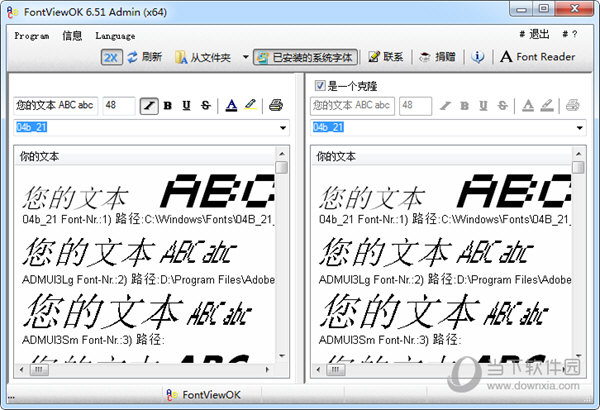Click left pane scroll up arrow

pyautogui.click(x=282, y=154)
